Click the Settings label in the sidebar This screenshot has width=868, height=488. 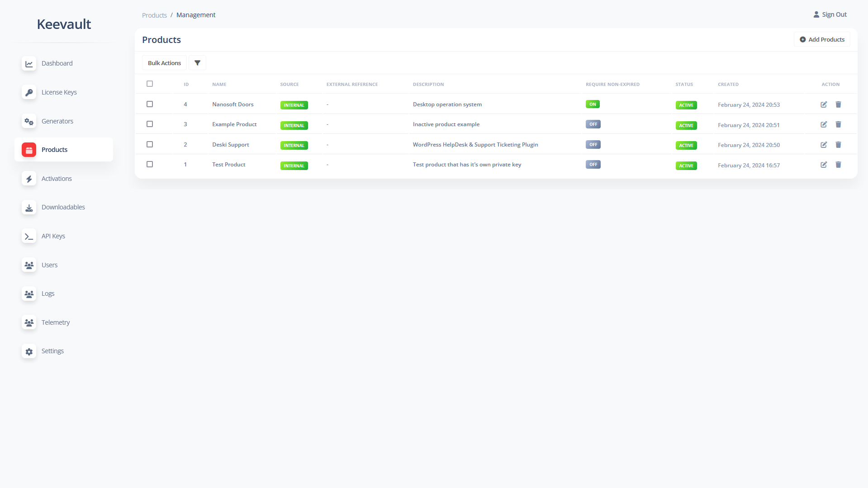click(52, 351)
